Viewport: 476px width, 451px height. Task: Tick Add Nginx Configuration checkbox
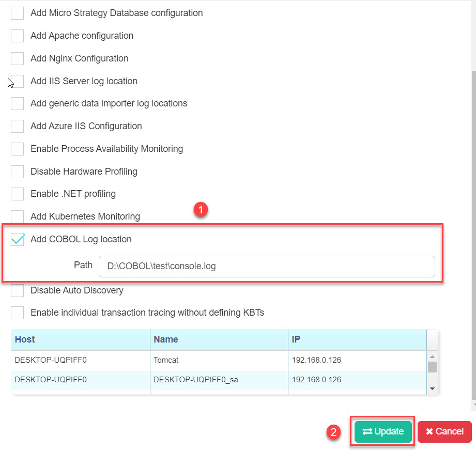click(x=17, y=58)
